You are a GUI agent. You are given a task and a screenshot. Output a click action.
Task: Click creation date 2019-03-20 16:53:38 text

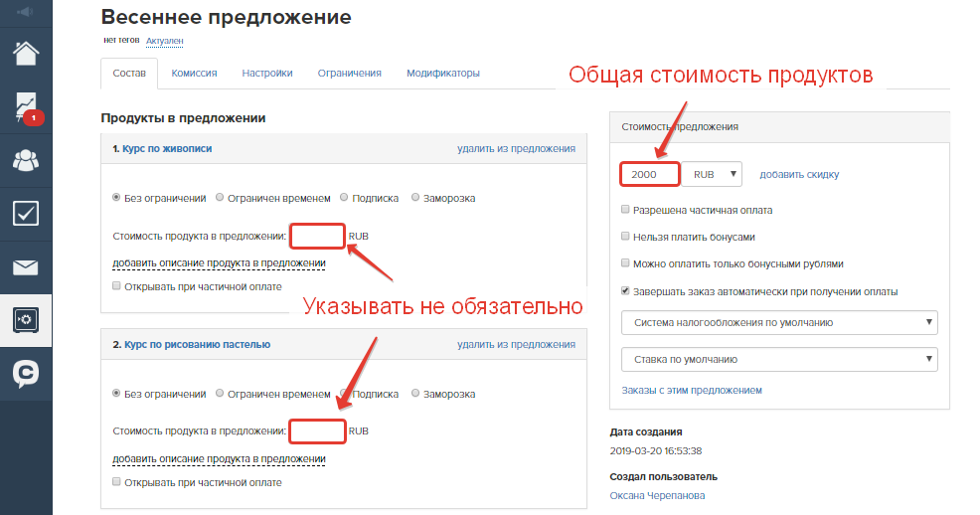pyautogui.click(x=656, y=450)
